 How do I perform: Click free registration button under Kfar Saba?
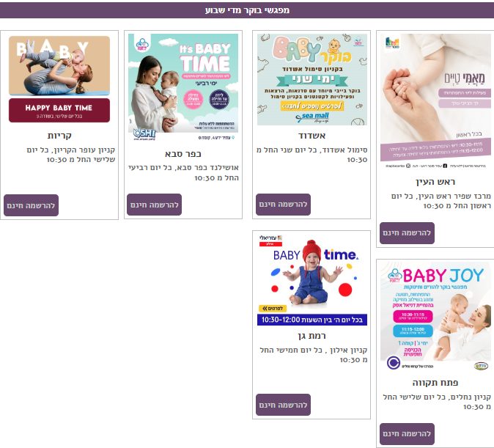point(155,205)
